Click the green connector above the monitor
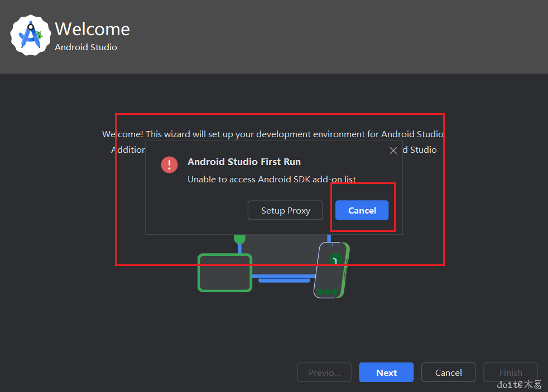The width and height of the screenshot is (548, 392). point(239,239)
